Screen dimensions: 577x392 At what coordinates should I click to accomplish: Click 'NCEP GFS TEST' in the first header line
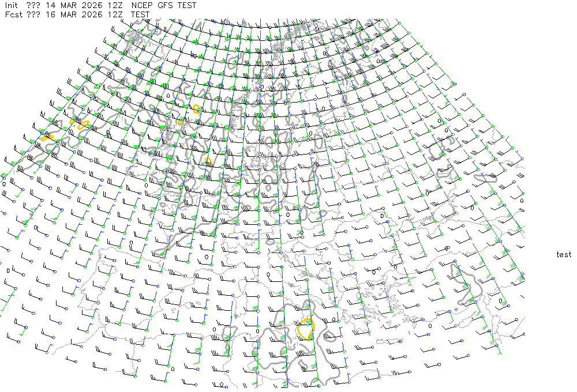coord(164,5)
